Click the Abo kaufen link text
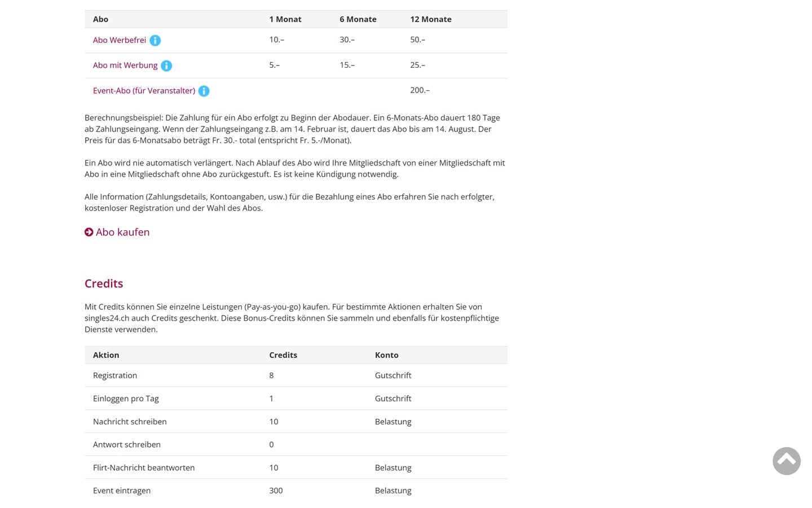 tap(122, 232)
